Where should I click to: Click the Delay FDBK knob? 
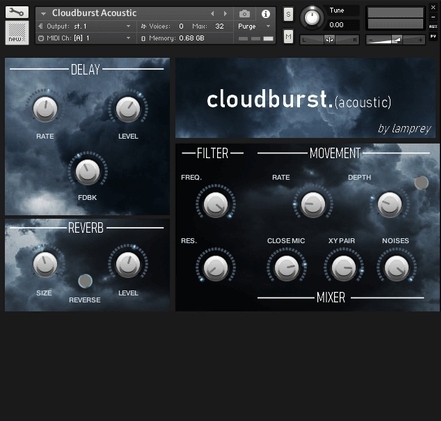(x=88, y=172)
